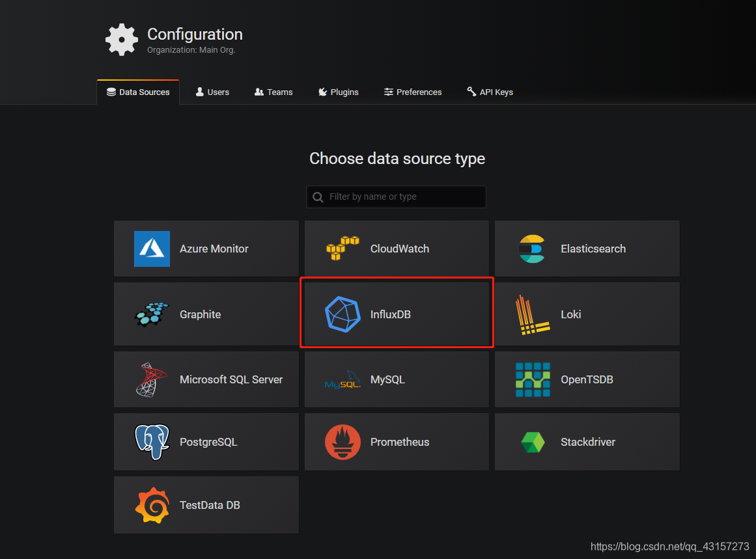Image resolution: width=756 pixels, height=559 pixels.
Task: Click the database icon in Data Sources tab
Action: click(111, 92)
